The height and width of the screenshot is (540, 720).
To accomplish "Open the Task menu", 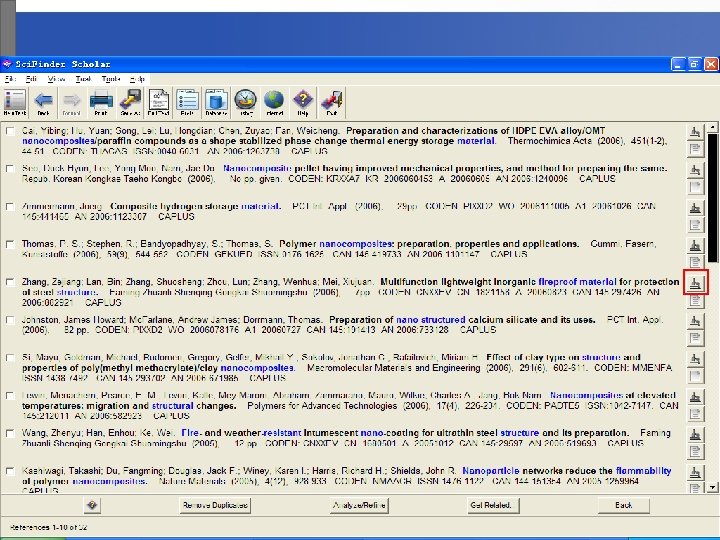I will (83, 79).
